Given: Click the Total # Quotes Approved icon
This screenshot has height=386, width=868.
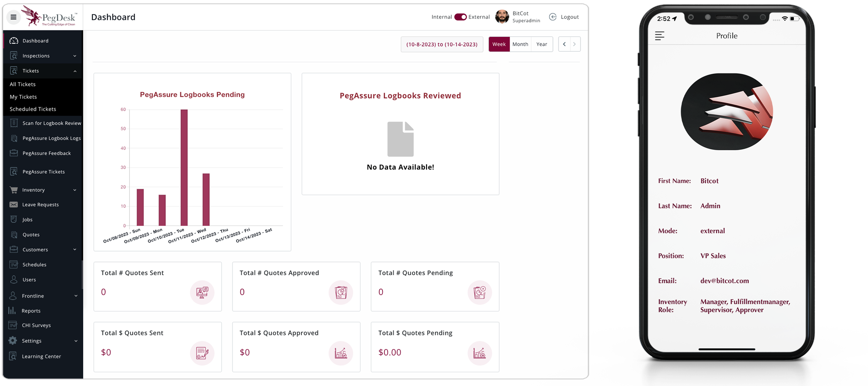Looking at the screenshot, I should tap(340, 292).
